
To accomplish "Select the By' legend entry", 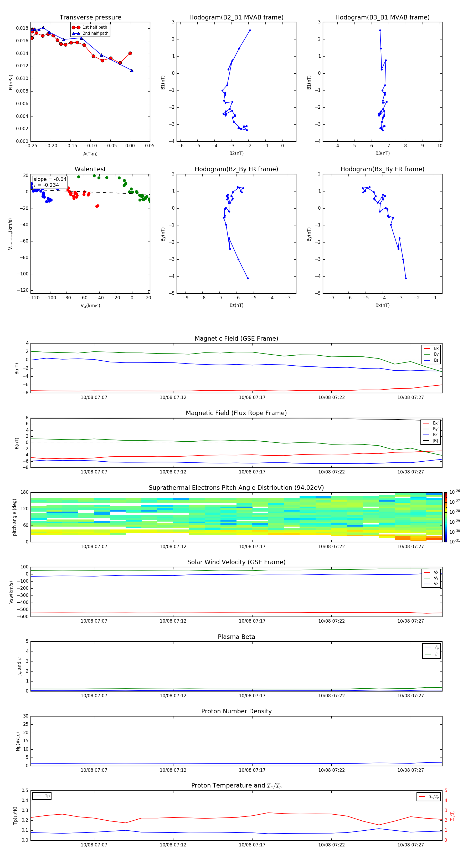I will click(x=431, y=429).
